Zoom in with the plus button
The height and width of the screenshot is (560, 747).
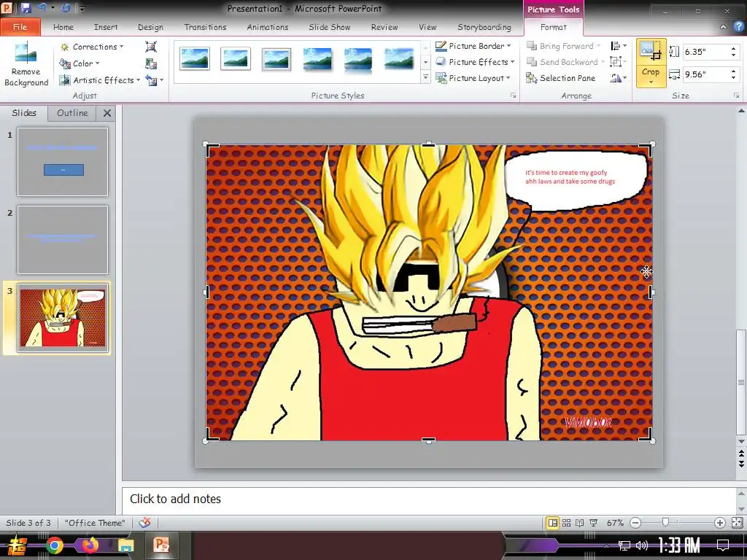[x=719, y=523]
